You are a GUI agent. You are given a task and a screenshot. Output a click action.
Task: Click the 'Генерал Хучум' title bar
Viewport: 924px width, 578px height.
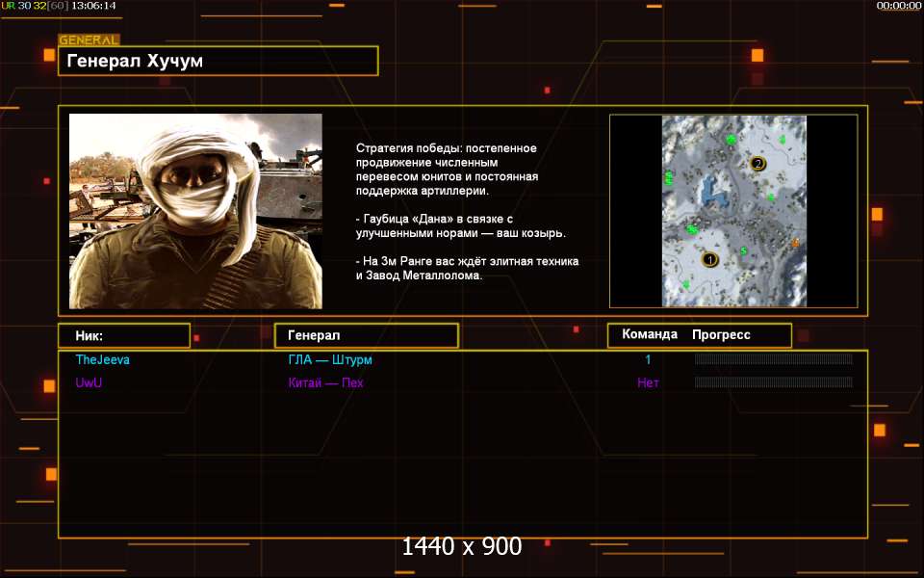point(218,61)
